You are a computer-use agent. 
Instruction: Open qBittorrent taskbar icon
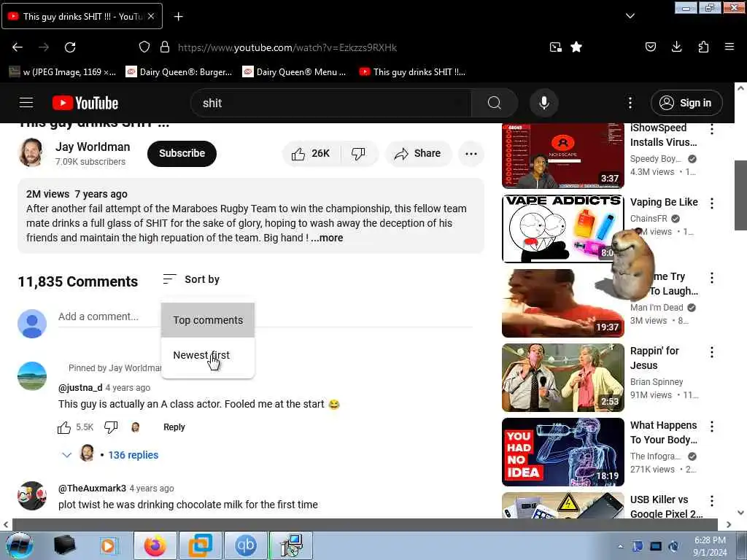(245, 545)
